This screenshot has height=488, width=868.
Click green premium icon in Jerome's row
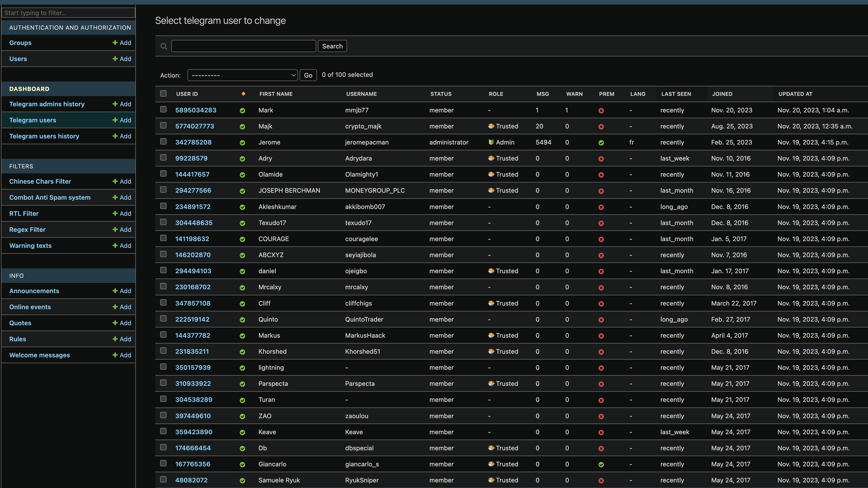pos(601,143)
